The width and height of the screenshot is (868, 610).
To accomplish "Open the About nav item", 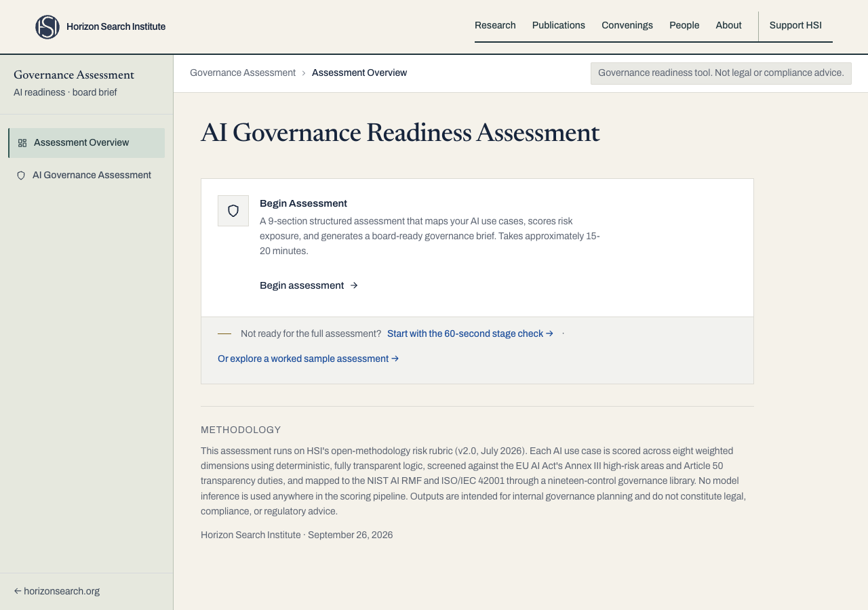I will tap(728, 25).
